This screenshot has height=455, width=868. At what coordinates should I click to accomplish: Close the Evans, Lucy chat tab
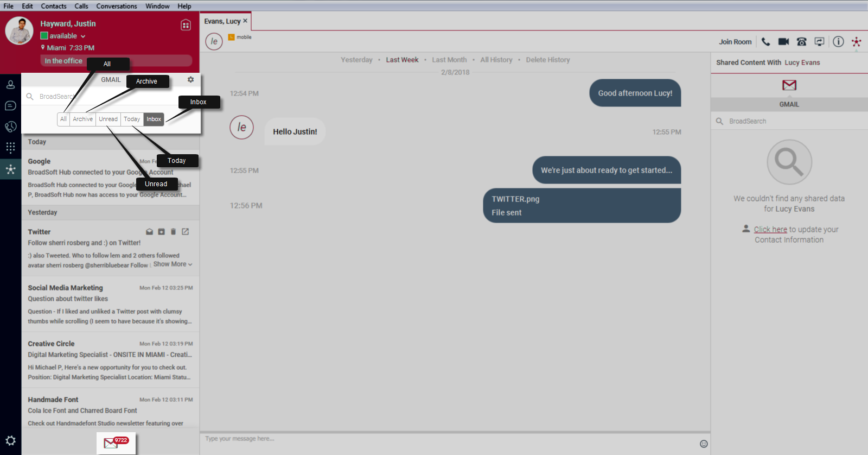point(245,21)
